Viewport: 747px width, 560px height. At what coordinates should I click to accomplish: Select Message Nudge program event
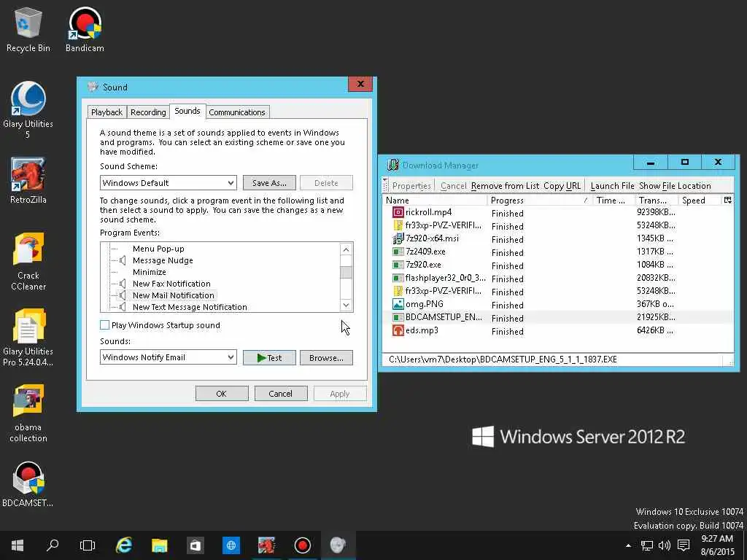coord(163,260)
